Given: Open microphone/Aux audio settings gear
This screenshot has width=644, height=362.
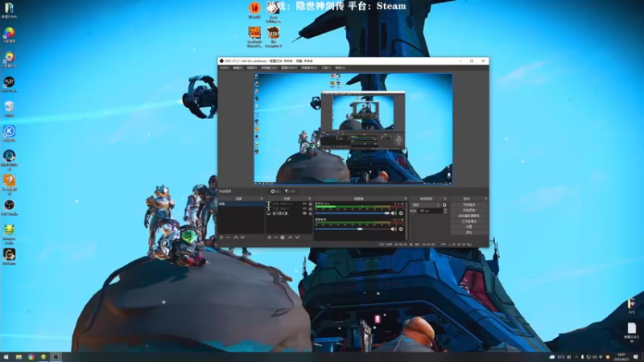Looking at the screenshot, I should tap(401, 213).
